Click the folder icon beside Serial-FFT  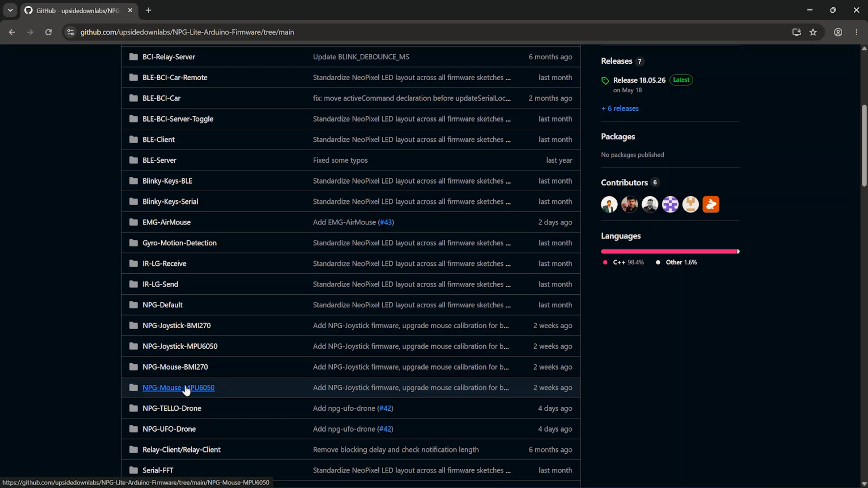click(133, 470)
